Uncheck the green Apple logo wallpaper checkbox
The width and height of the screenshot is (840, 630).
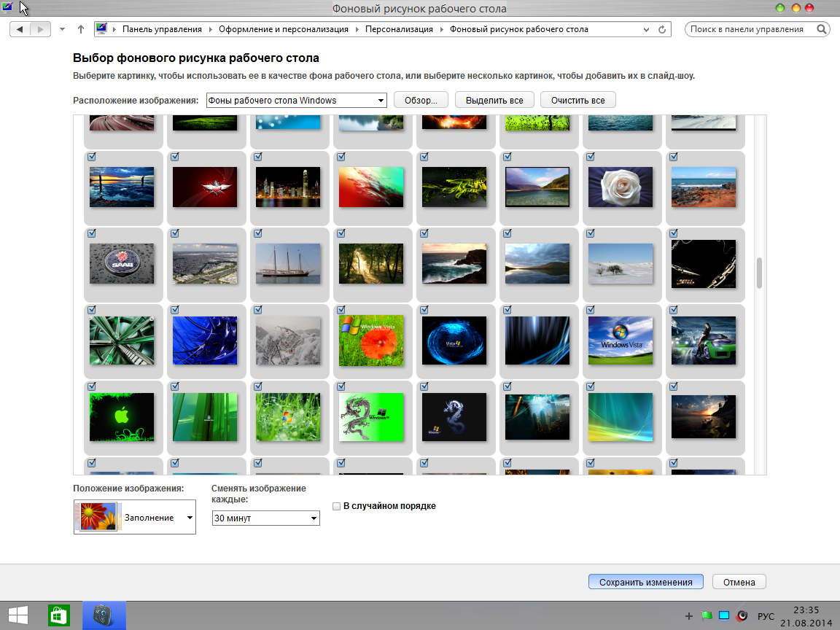92,386
